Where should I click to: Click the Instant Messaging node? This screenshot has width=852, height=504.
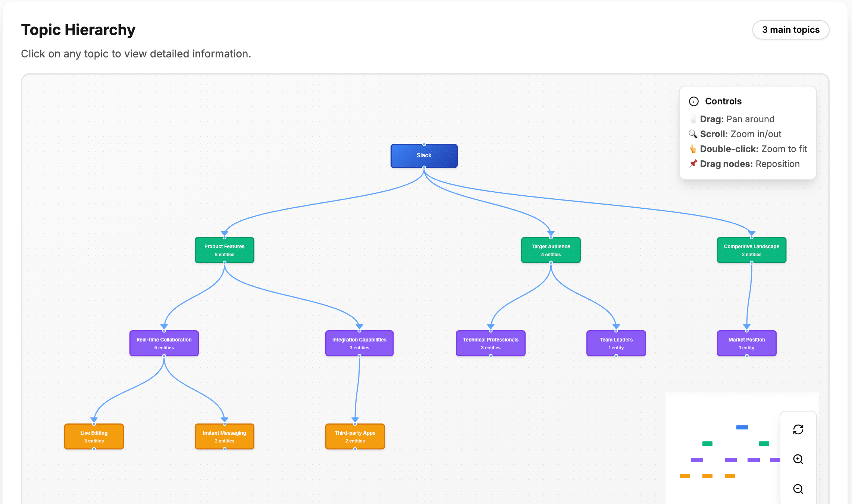pyautogui.click(x=224, y=436)
